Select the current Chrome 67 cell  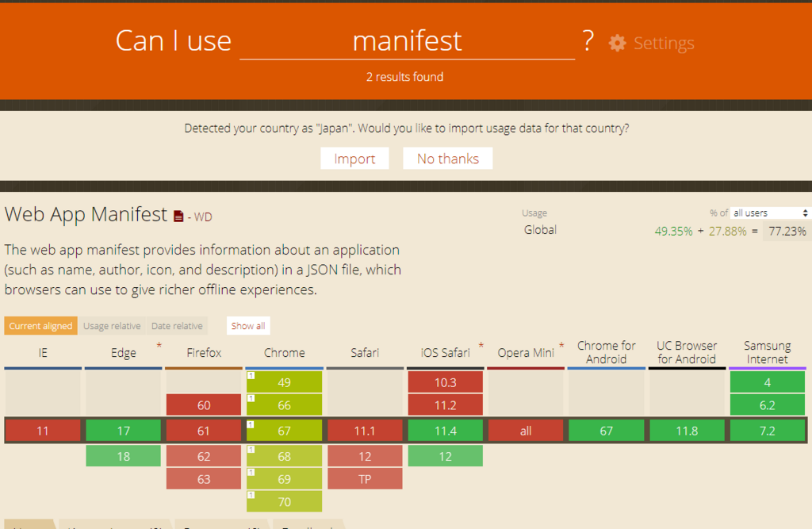click(285, 431)
